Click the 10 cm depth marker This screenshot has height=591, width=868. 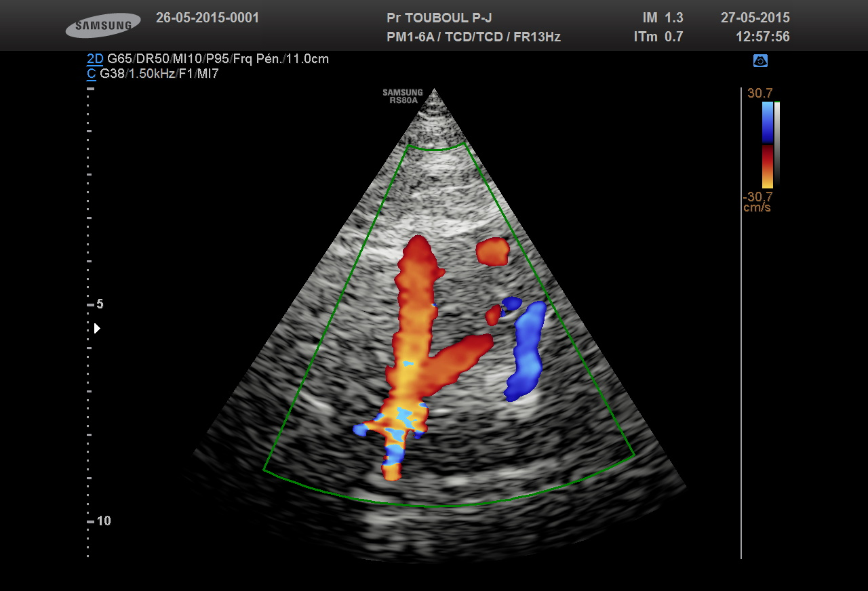(103, 521)
